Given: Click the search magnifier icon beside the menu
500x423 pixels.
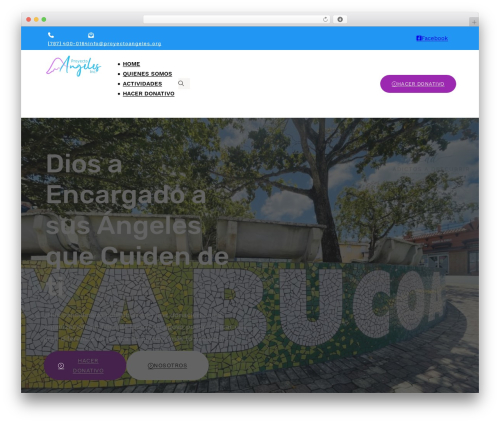Looking at the screenshot, I should click(181, 83).
